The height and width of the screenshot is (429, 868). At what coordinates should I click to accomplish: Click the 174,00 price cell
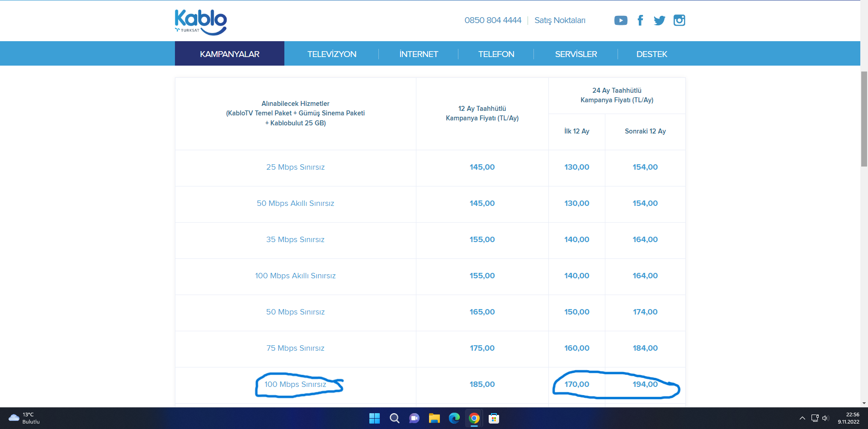click(645, 312)
